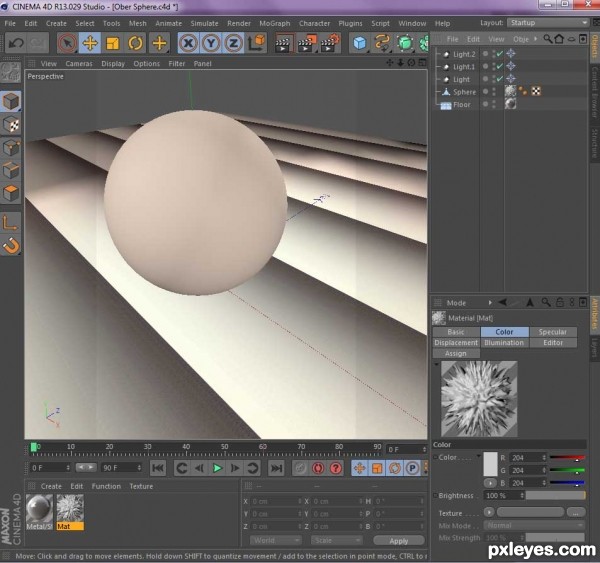The height and width of the screenshot is (563, 600).
Task: Open the spline tools icon
Action: pyautogui.click(x=382, y=43)
